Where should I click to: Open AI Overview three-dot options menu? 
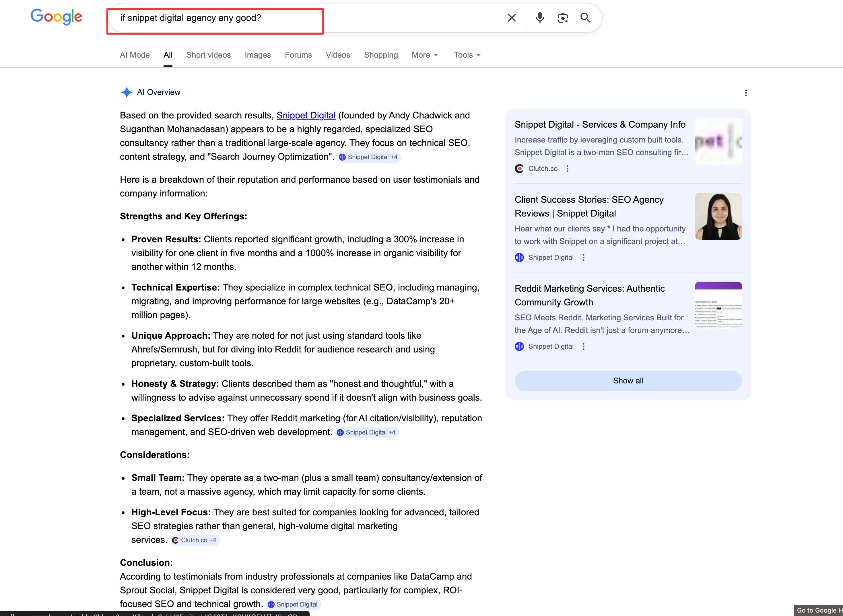point(746,93)
